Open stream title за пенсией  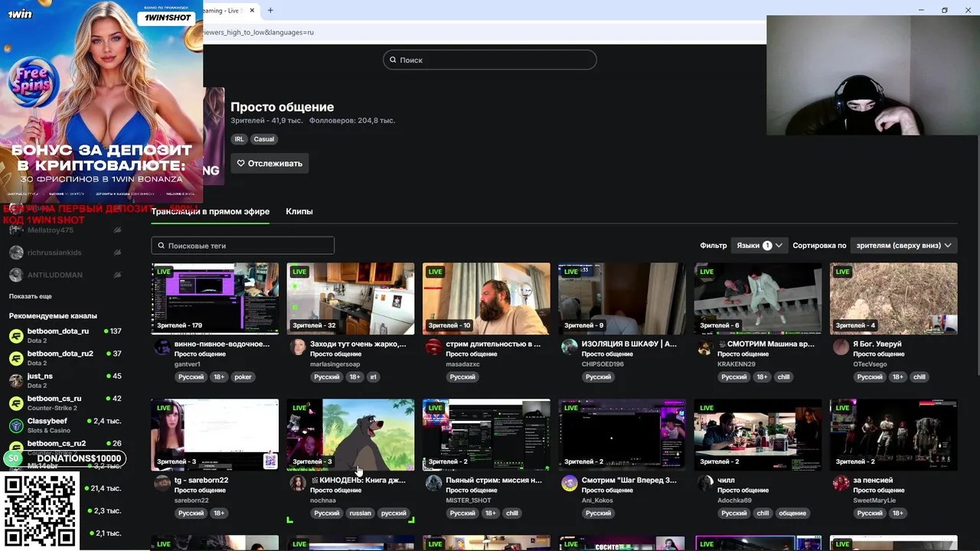pyautogui.click(x=873, y=481)
